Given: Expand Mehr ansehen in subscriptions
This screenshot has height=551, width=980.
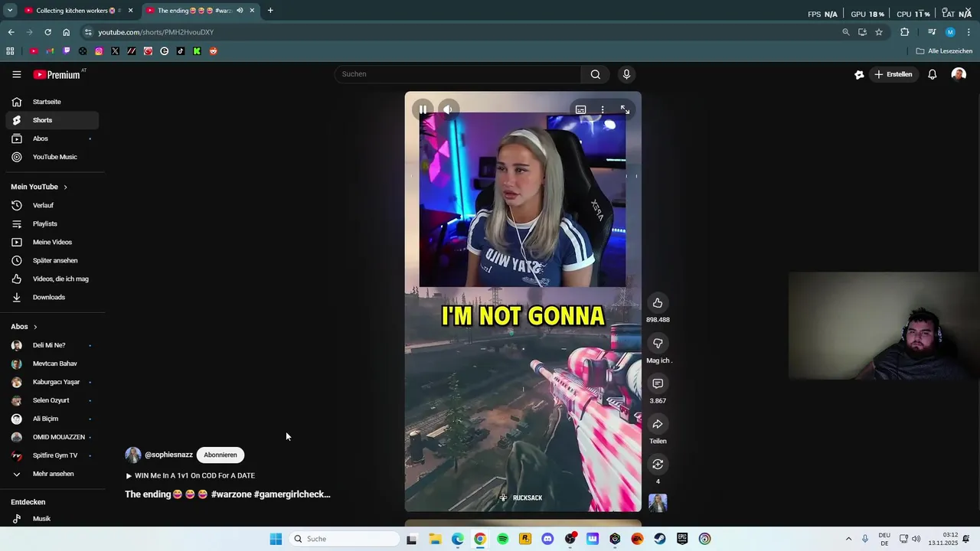Looking at the screenshot, I should click(x=52, y=474).
